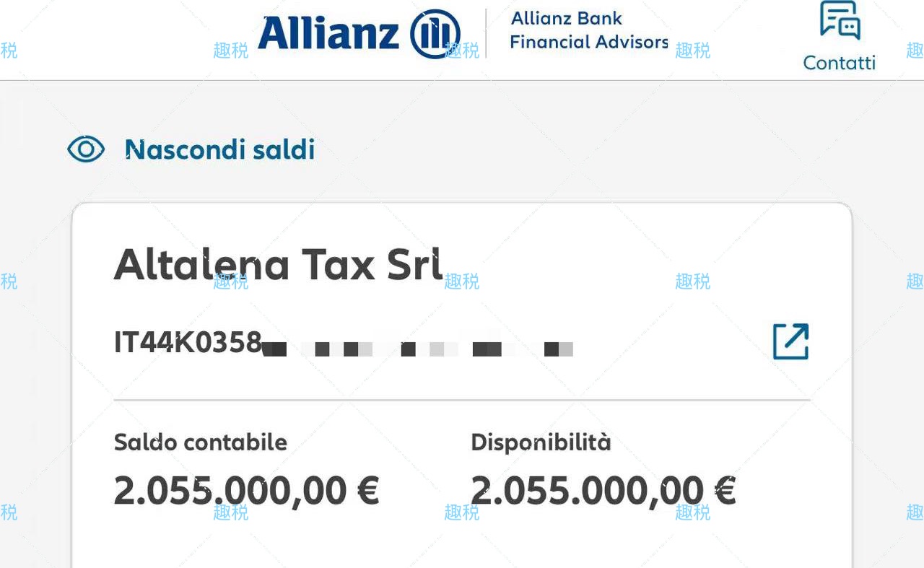Click the Saldo contabile label
Screen dimensions: 924x568
[x=200, y=442]
